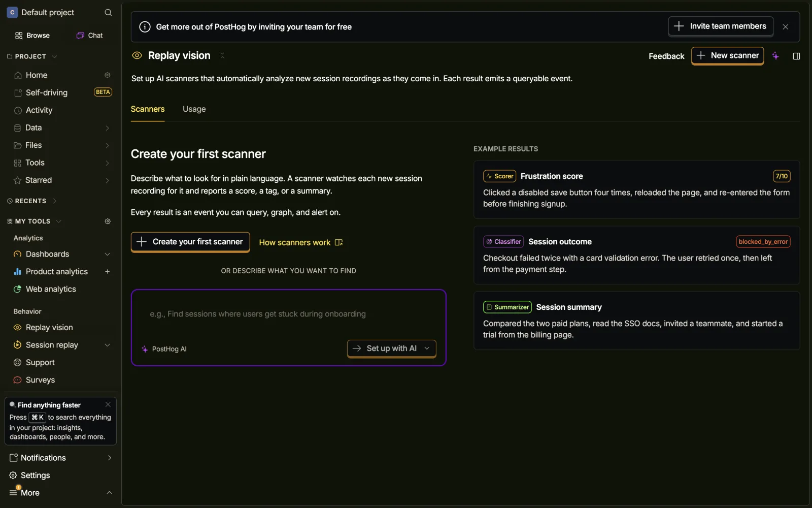Image resolution: width=812 pixels, height=508 pixels.
Task: Click the Classifier badge
Action: tap(503, 242)
